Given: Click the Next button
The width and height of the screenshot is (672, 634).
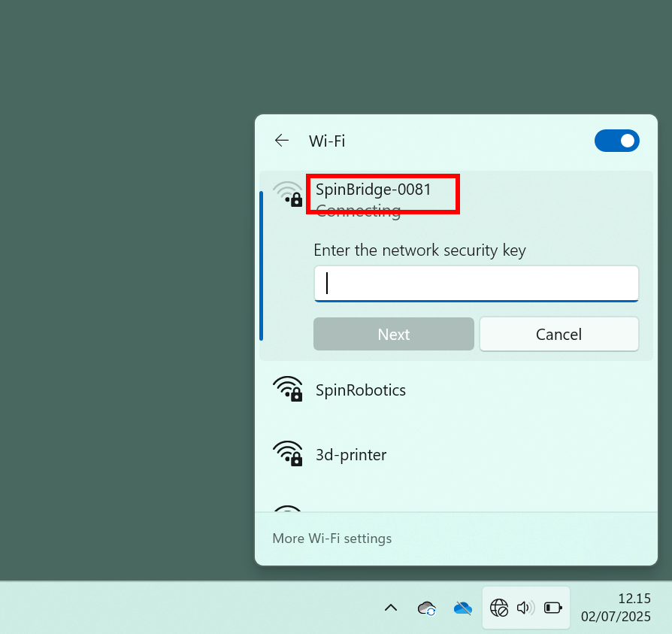Looking at the screenshot, I should [x=393, y=334].
